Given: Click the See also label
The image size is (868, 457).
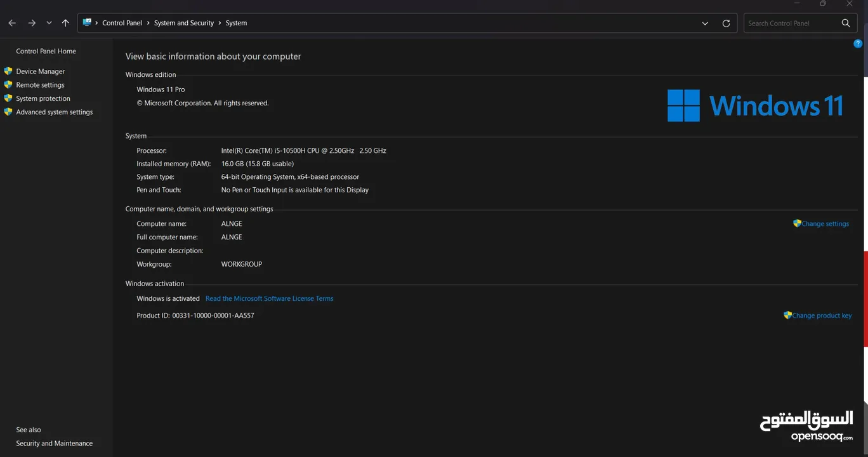Looking at the screenshot, I should [x=29, y=430].
